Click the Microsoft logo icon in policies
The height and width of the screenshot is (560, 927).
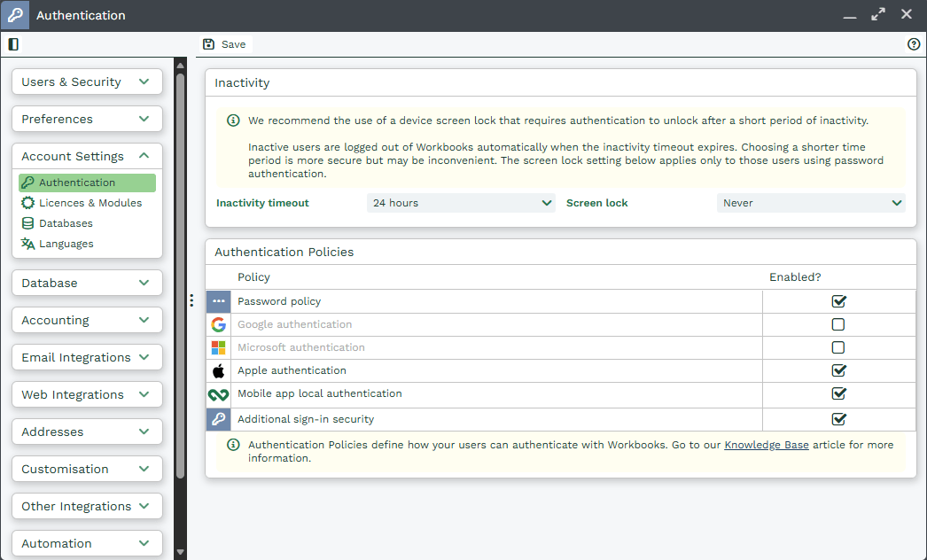pos(218,348)
